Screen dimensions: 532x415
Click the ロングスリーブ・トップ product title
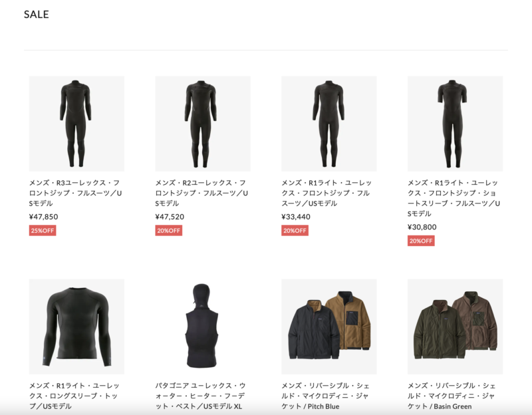(74, 396)
